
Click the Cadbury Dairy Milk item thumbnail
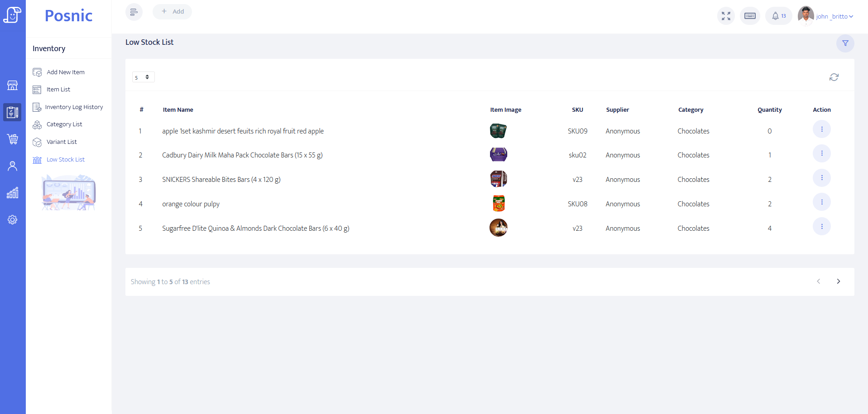[x=498, y=155]
